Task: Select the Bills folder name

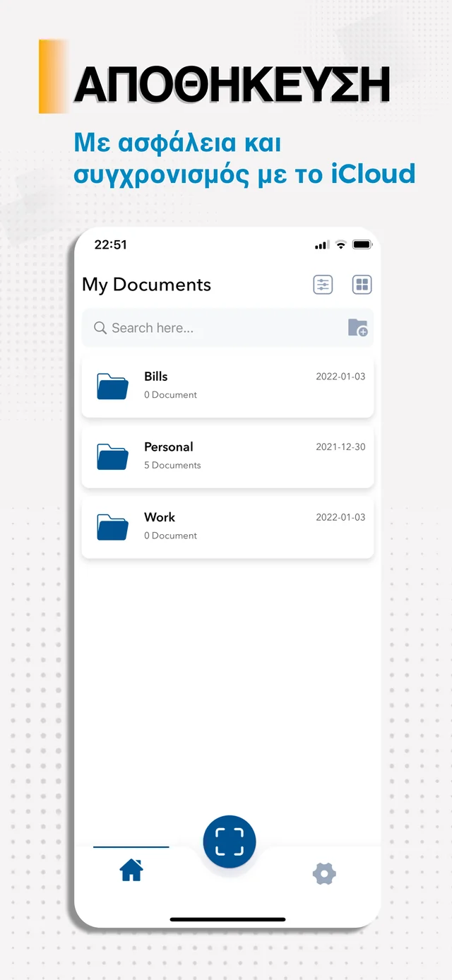Action: click(x=156, y=377)
